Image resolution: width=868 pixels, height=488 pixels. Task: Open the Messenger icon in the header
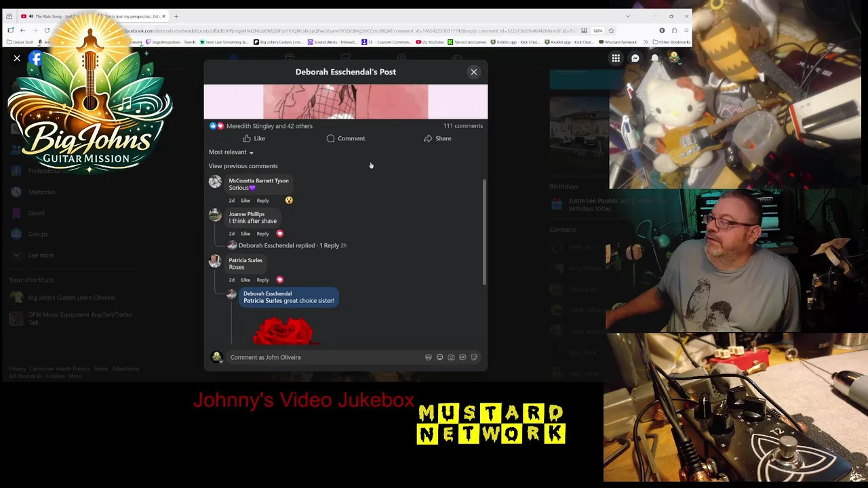click(635, 58)
